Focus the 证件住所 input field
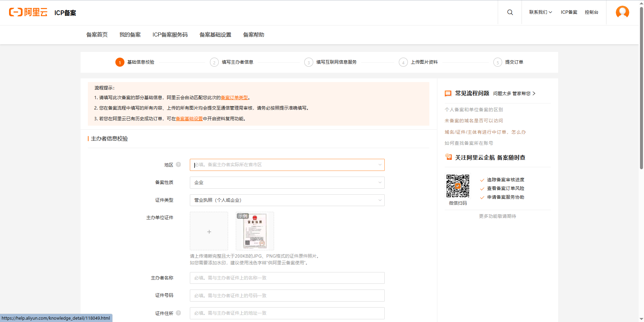 (287, 313)
